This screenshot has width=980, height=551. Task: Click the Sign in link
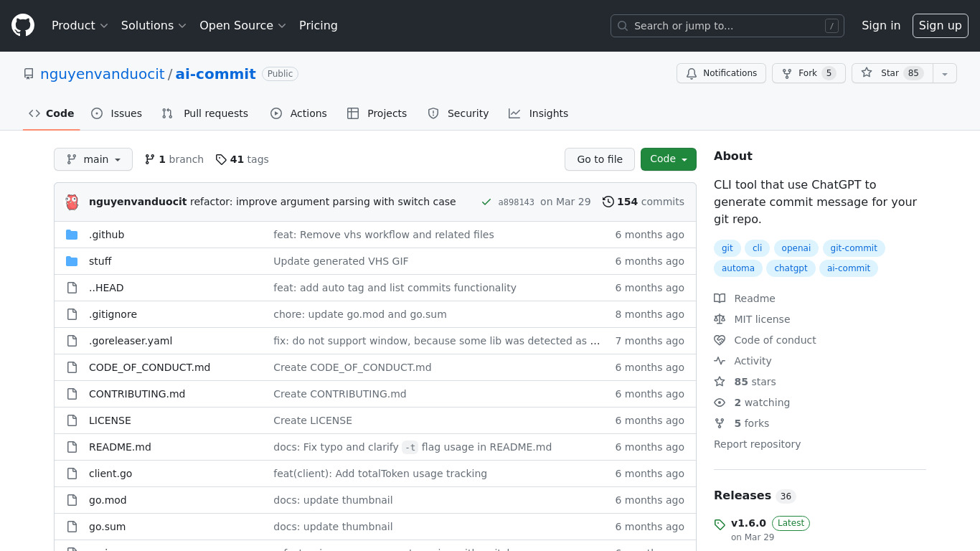pos(881,25)
